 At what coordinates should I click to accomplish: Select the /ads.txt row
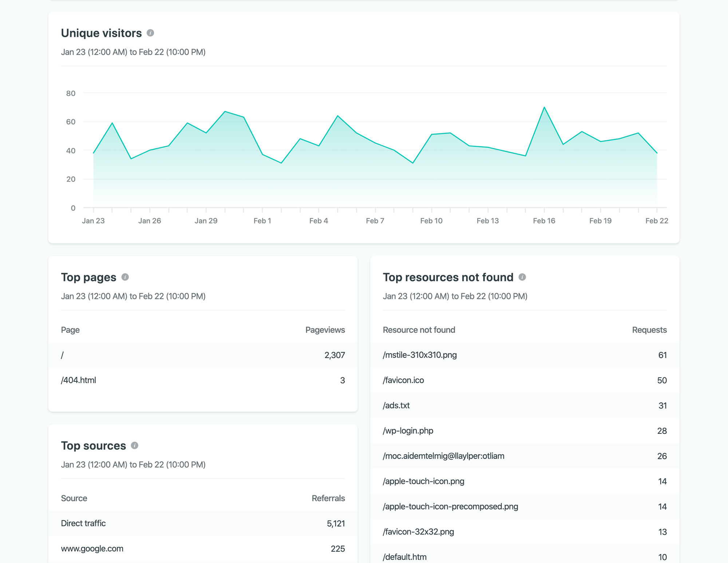click(x=525, y=405)
